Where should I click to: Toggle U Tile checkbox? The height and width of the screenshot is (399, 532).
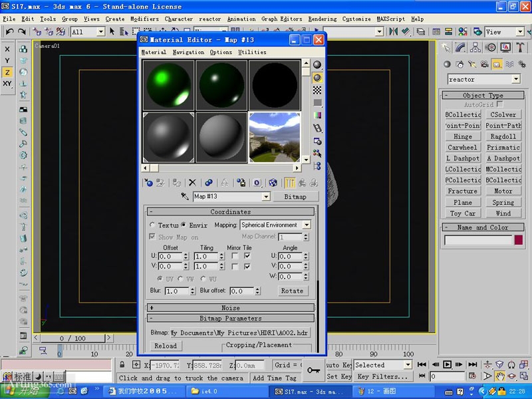[x=247, y=256]
